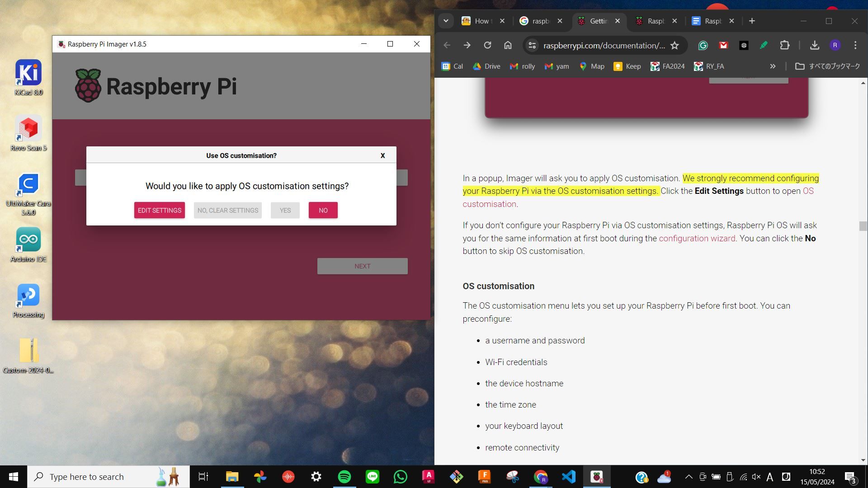This screenshot has height=488, width=868.
Task: Select the 'Gettin' Raspberry Pi documentation tab
Action: point(599,21)
